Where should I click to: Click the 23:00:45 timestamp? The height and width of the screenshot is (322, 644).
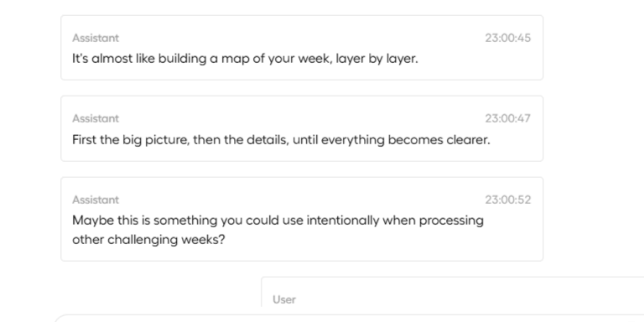pyautogui.click(x=507, y=38)
